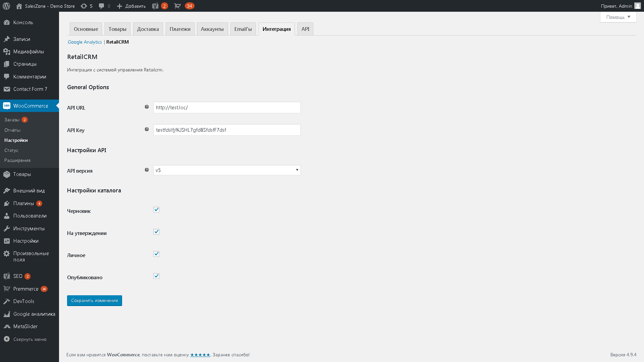
Task: Expand the Помощь help panel
Action: (x=618, y=17)
